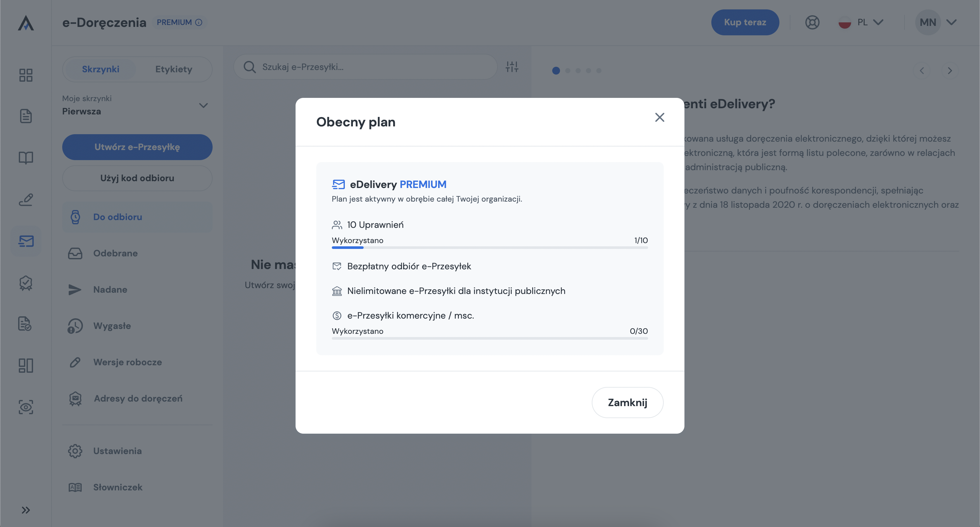This screenshot has height=527, width=980.
Task: Open the signing pen icon in sidebar
Action: tap(26, 199)
